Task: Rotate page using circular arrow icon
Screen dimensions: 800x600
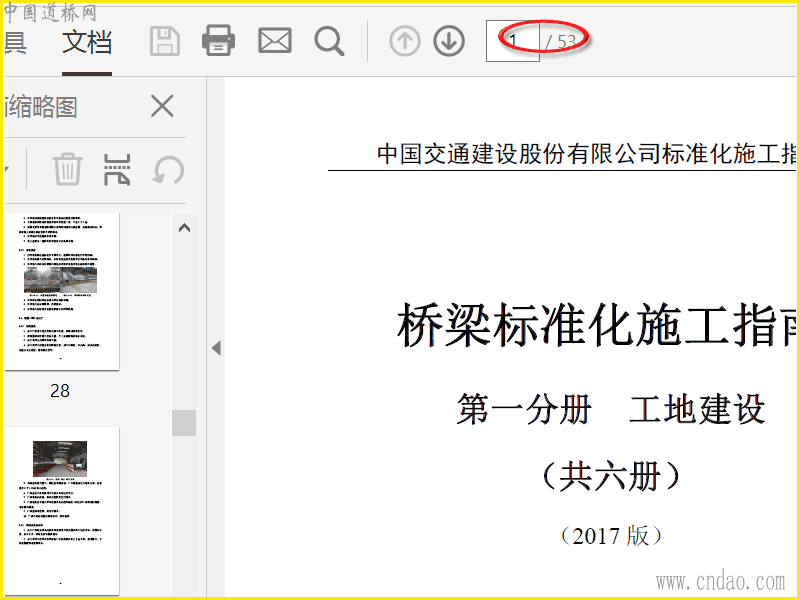Action: point(168,169)
